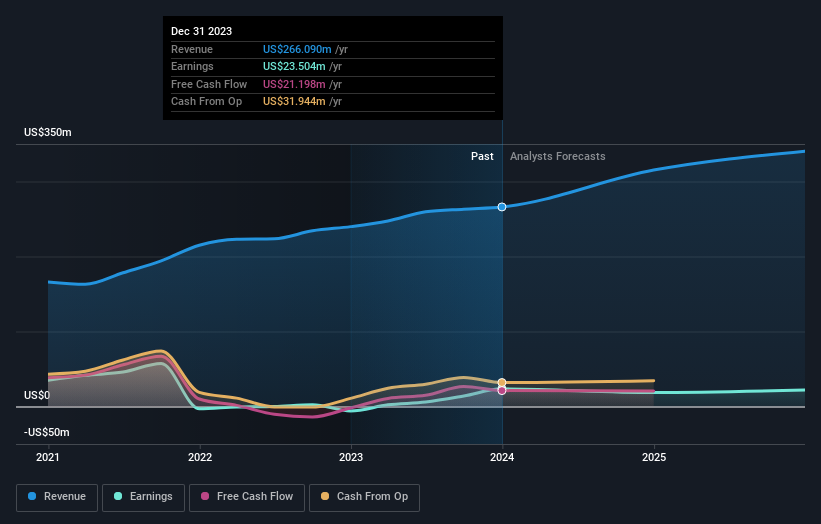Image resolution: width=821 pixels, height=524 pixels.
Task: Click the pink Free Cash Flow data point
Action: [502, 391]
